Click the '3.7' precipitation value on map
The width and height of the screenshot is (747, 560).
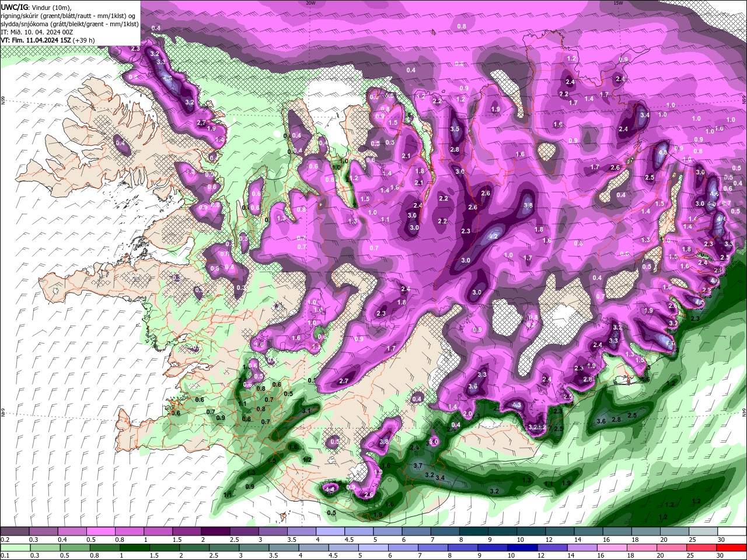pos(417,466)
